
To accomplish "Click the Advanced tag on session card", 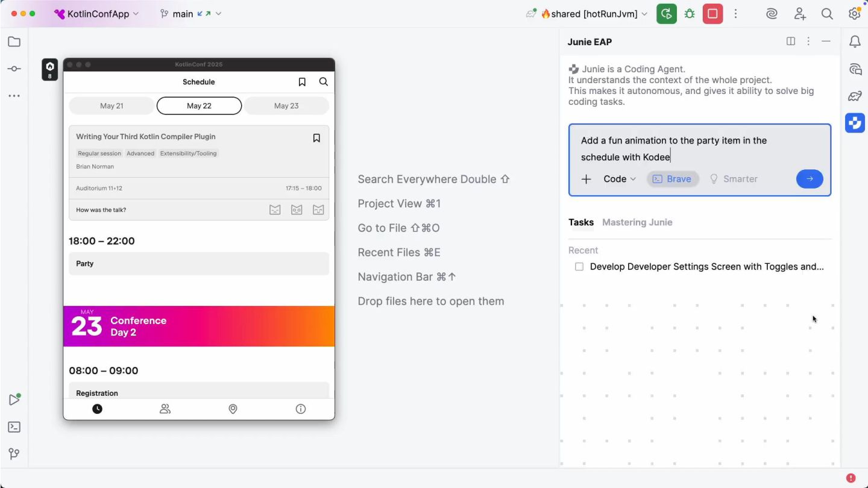I will point(140,154).
